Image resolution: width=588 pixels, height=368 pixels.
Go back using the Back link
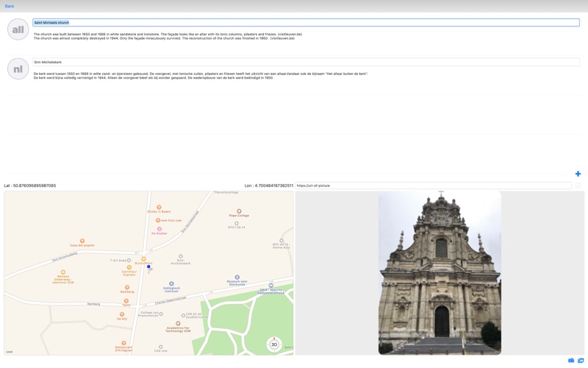click(x=10, y=6)
